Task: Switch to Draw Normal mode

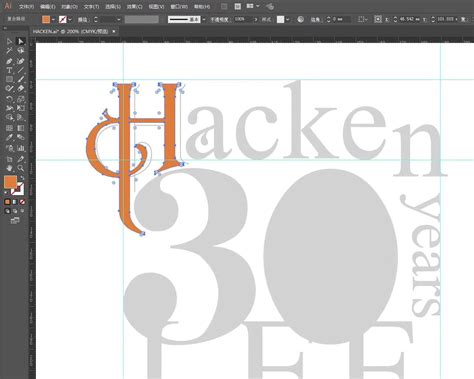Action: click(x=7, y=211)
